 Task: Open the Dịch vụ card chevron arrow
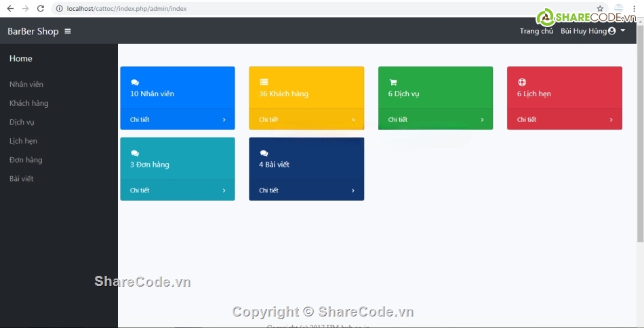(482, 120)
